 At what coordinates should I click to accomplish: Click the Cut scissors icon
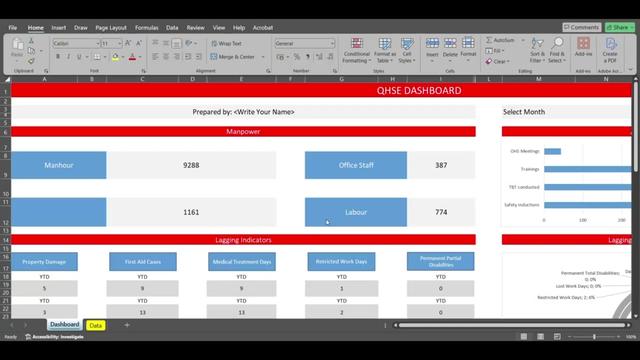point(31,41)
